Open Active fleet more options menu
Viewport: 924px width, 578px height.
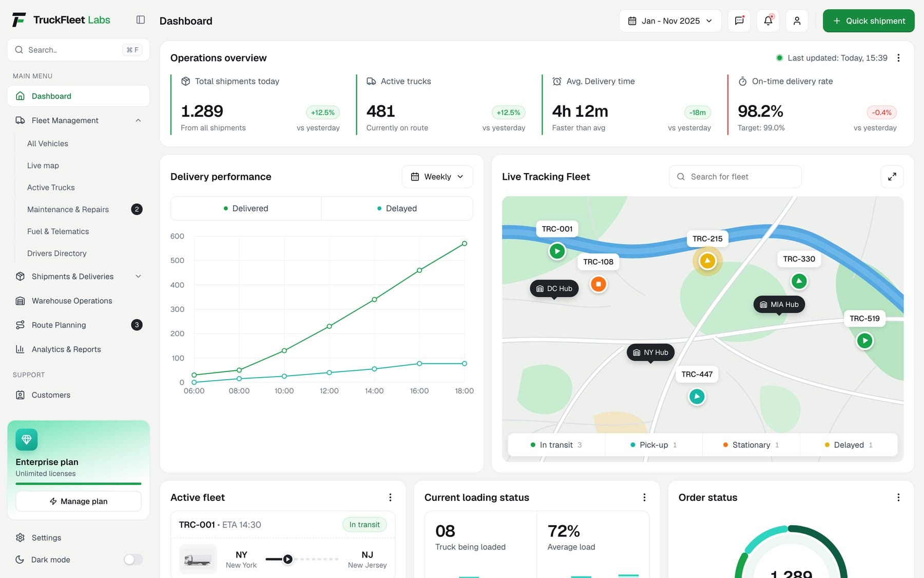(390, 497)
